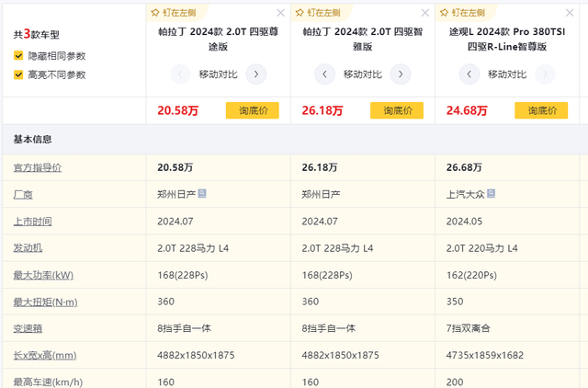
Task: Ask 询底价 for 24.68万 途观L
Action: pyautogui.click(x=541, y=110)
